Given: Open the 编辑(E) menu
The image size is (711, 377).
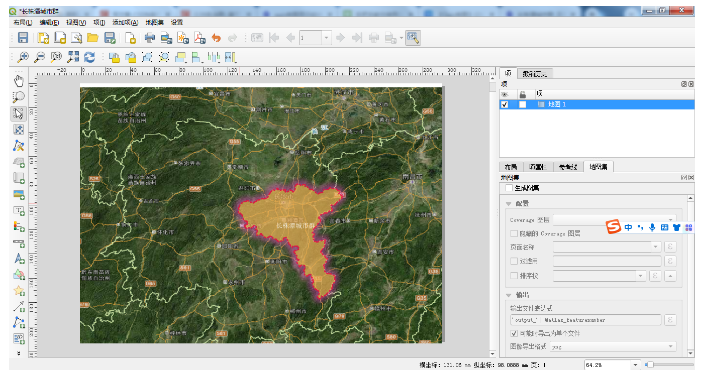Looking at the screenshot, I should [49, 22].
